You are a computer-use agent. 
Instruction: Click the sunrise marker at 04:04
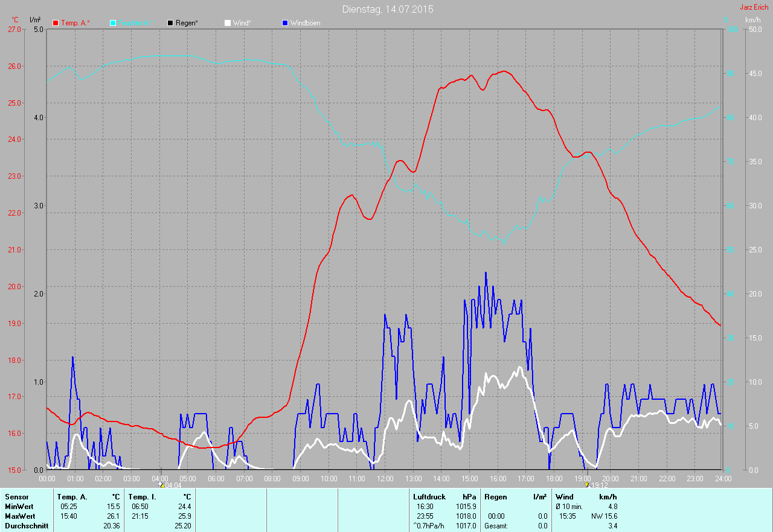pyautogui.click(x=161, y=484)
